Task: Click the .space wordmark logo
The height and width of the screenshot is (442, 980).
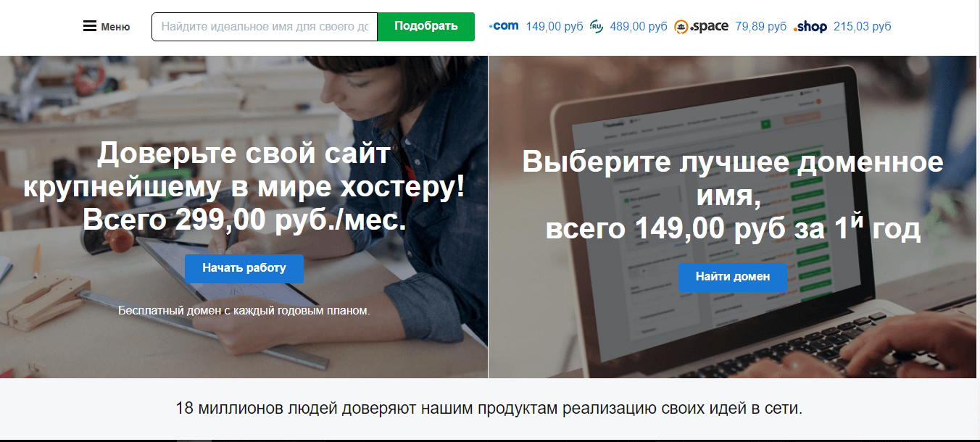Action: 709,27
